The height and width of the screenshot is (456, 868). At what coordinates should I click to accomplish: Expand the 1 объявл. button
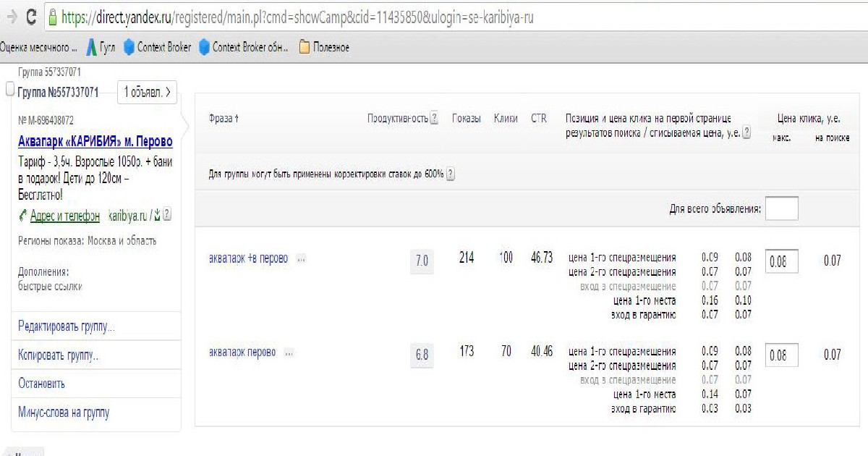tap(147, 92)
